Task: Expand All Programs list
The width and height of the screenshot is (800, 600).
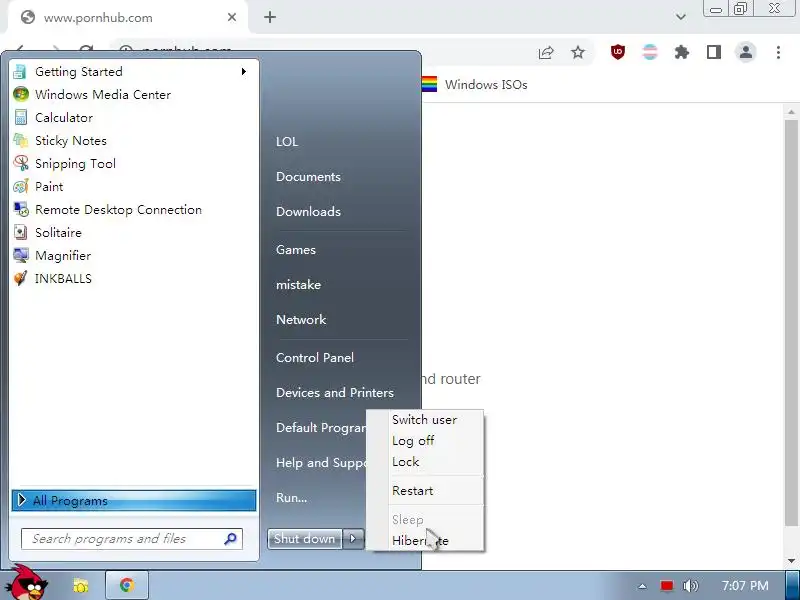Action: (134, 501)
